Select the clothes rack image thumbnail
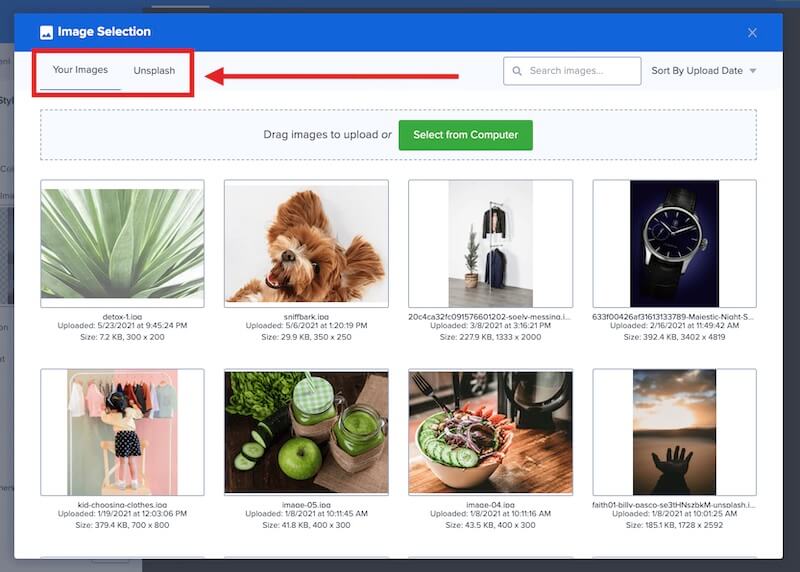 (490, 243)
